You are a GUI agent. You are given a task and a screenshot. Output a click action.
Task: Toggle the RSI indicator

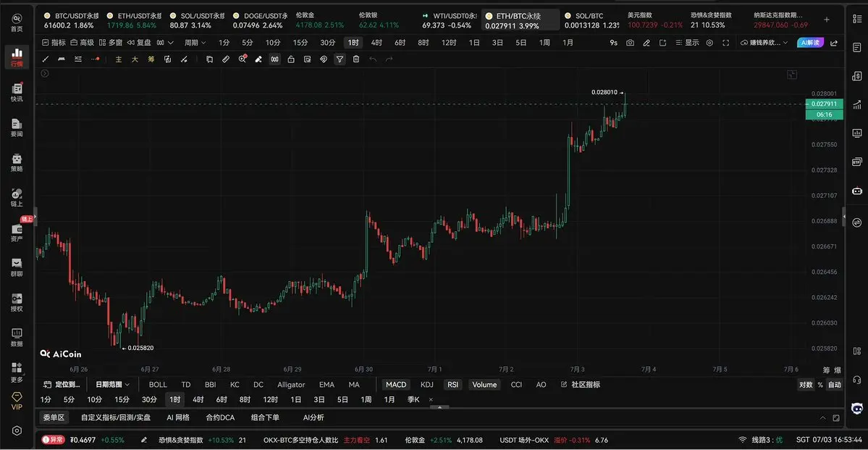coord(452,385)
